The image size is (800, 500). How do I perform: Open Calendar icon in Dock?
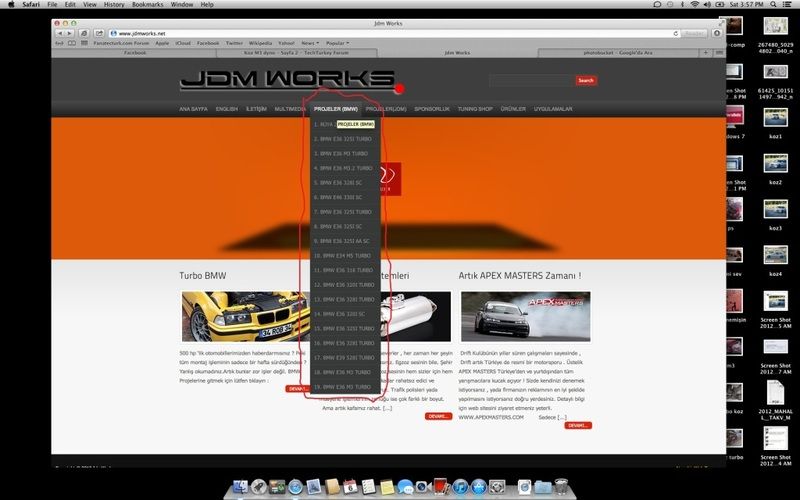tap(350, 487)
